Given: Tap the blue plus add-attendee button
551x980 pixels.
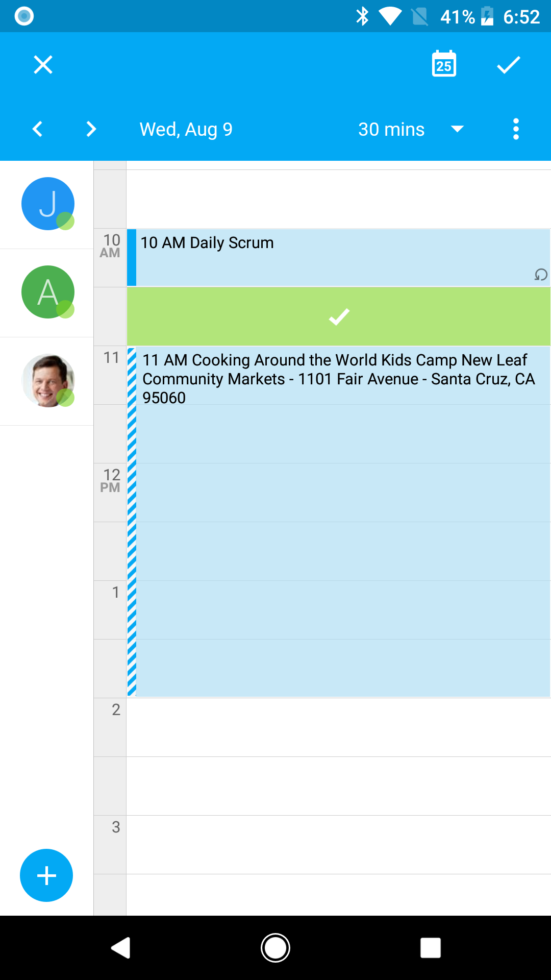Looking at the screenshot, I should 46,875.
